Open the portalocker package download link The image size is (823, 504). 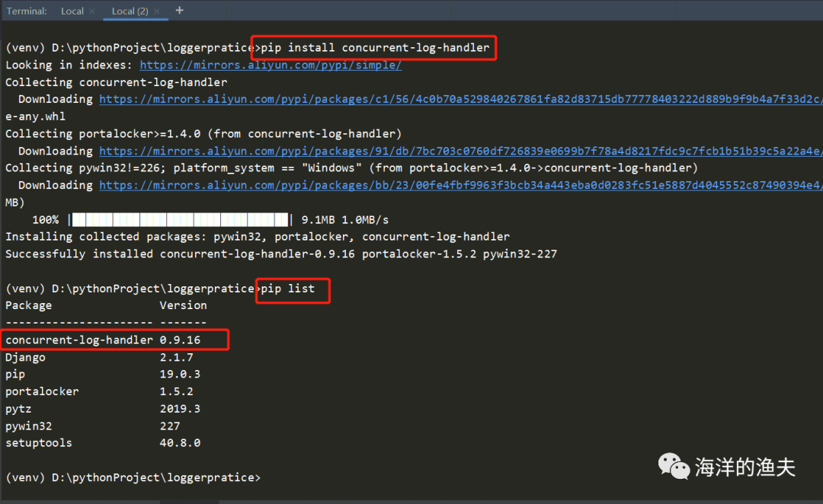click(x=460, y=151)
